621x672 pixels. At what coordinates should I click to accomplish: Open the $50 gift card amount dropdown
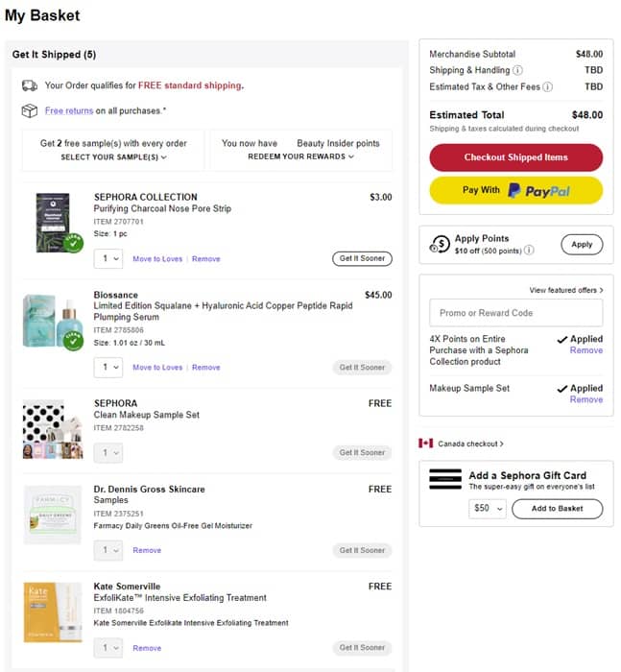(487, 509)
